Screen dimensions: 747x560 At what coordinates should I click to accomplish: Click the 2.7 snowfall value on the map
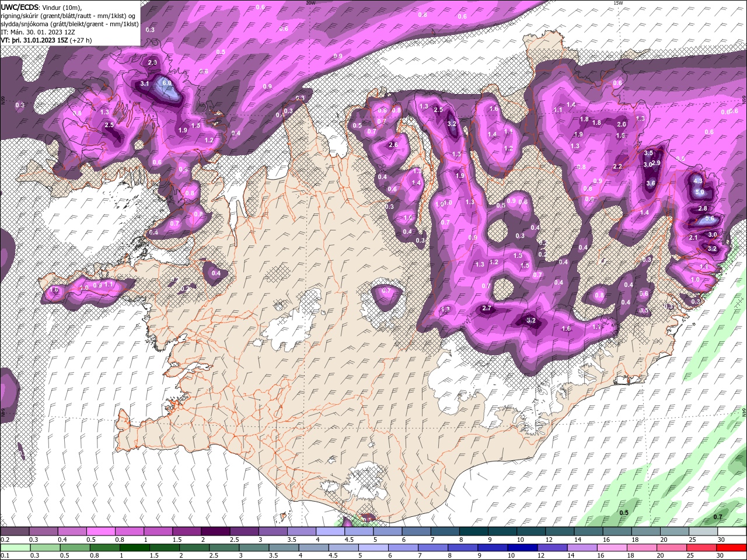click(488, 308)
